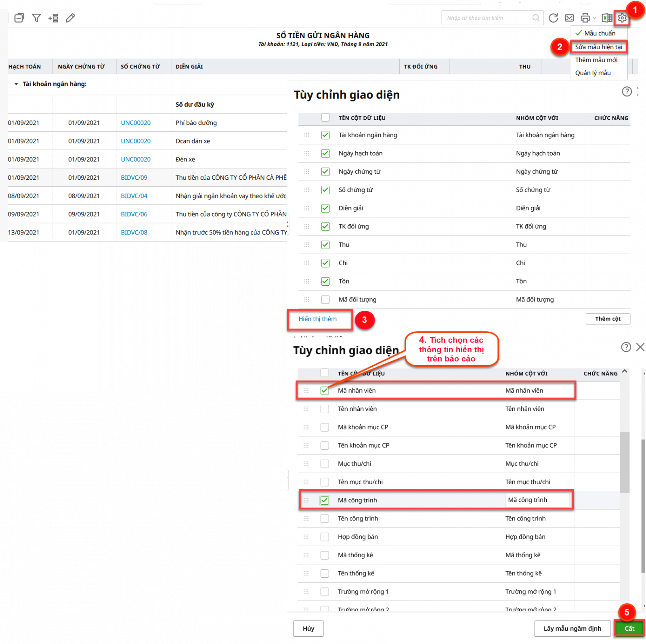Click the pencil edit icon in toolbar
The width and height of the screenshot is (646, 644).
tap(70, 18)
